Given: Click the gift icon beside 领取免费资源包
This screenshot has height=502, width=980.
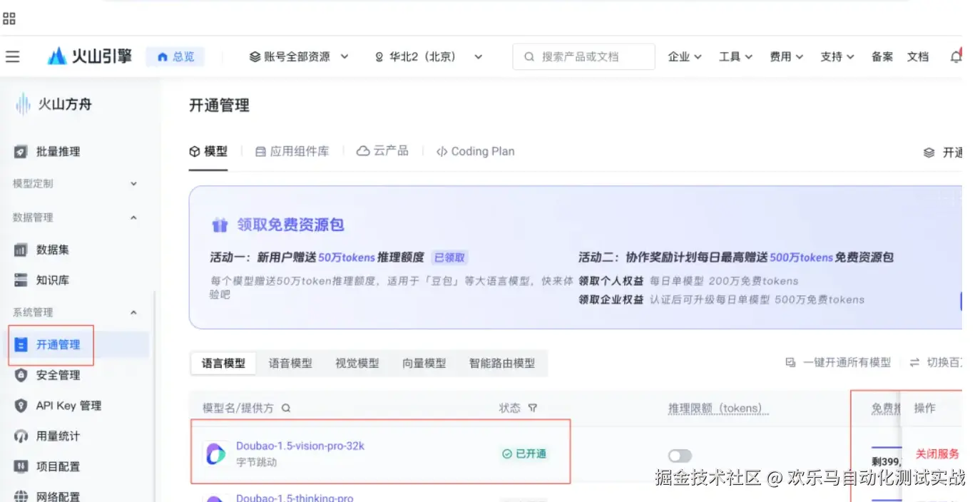Looking at the screenshot, I should (x=220, y=225).
